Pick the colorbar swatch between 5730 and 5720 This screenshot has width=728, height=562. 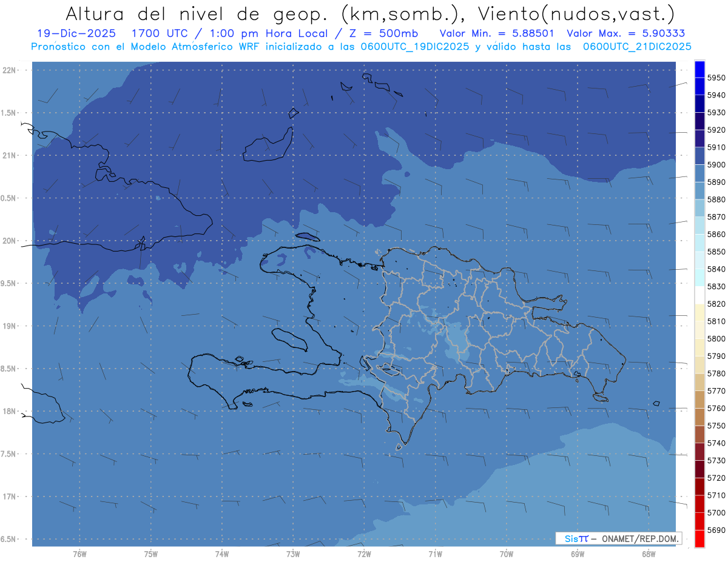pos(699,469)
